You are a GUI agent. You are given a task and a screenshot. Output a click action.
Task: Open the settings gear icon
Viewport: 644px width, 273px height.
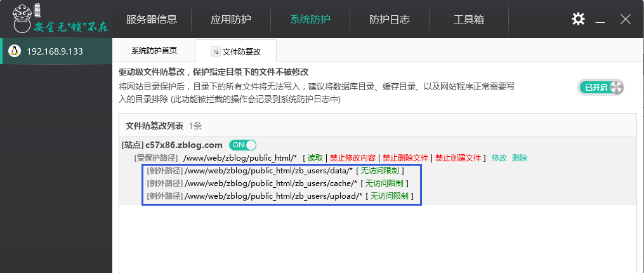[x=578, y=19]
